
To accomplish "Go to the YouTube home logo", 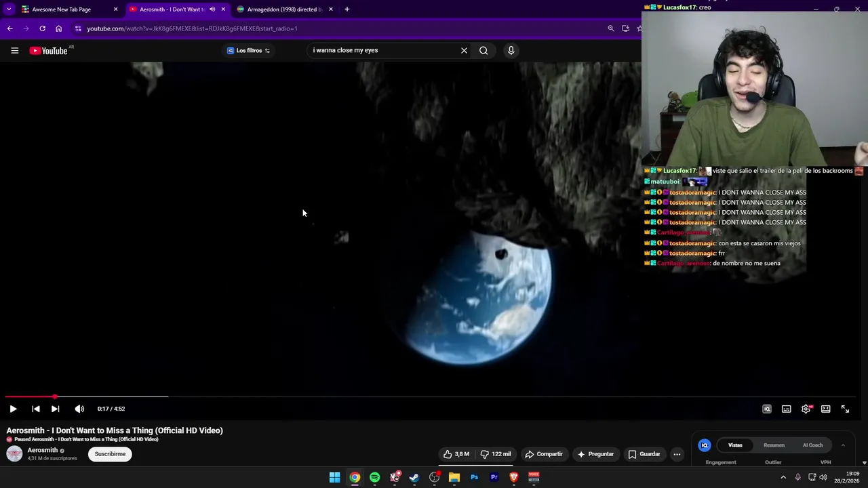I will pyautogui.click(x=49, y=51).
